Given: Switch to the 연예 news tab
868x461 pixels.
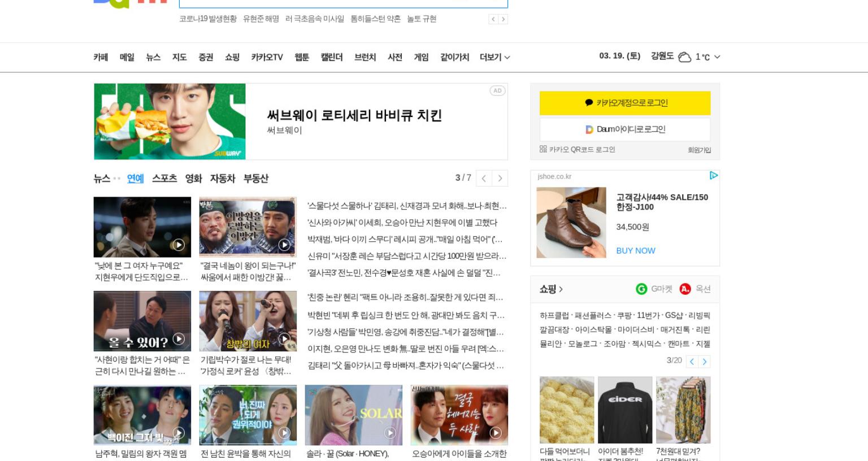Looking at the screenshot, I should pyautogui.click(x=136, y=179).
